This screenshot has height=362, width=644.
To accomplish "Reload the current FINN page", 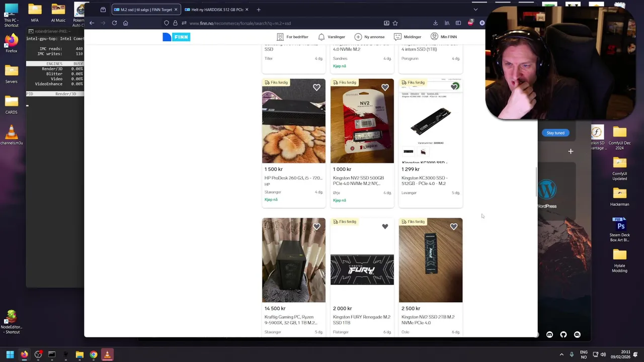I will (115, 23).
